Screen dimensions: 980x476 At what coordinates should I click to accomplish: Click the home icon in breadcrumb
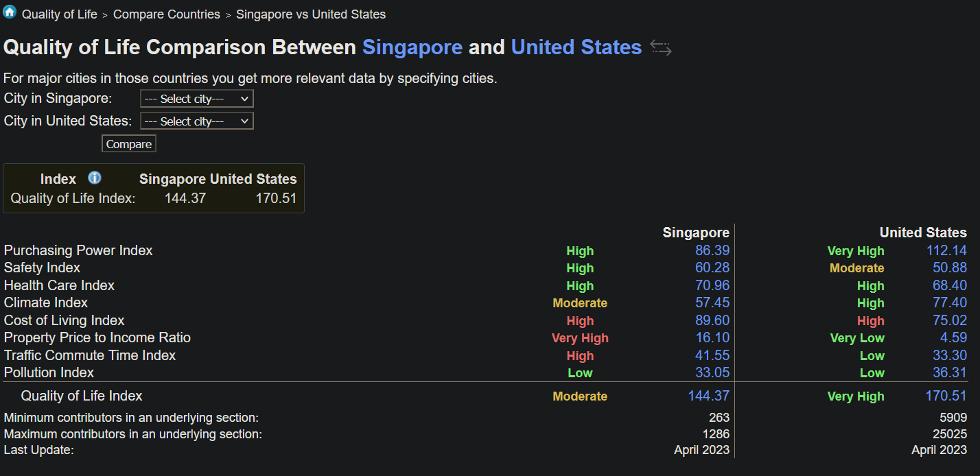pos(10,12)
